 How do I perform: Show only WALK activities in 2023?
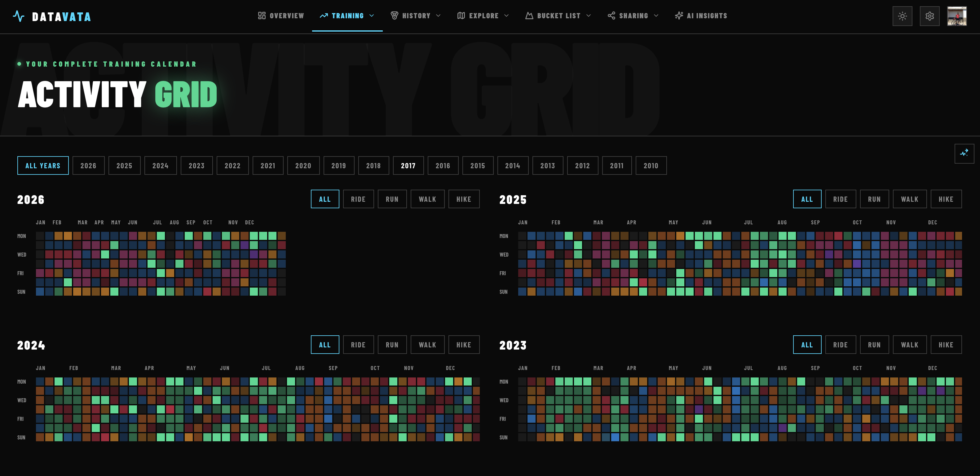click(910, 345)
